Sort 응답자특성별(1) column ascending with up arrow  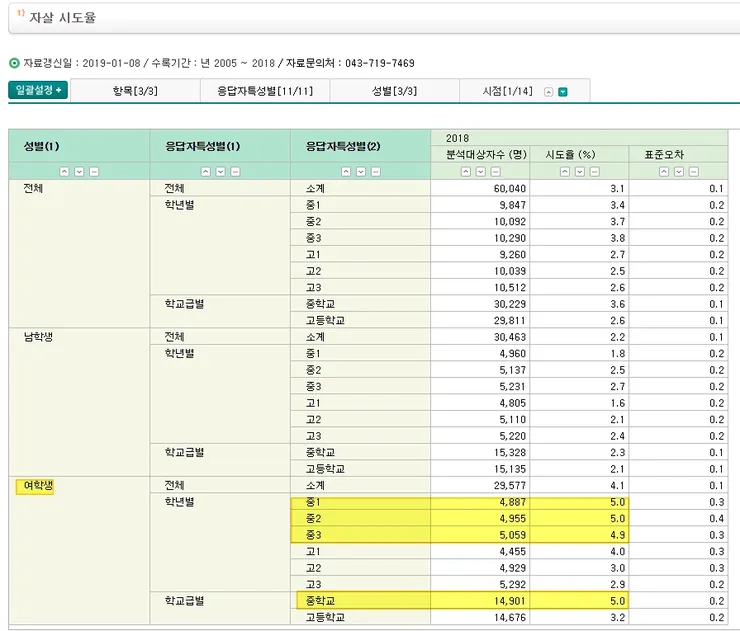coord(206,172)
